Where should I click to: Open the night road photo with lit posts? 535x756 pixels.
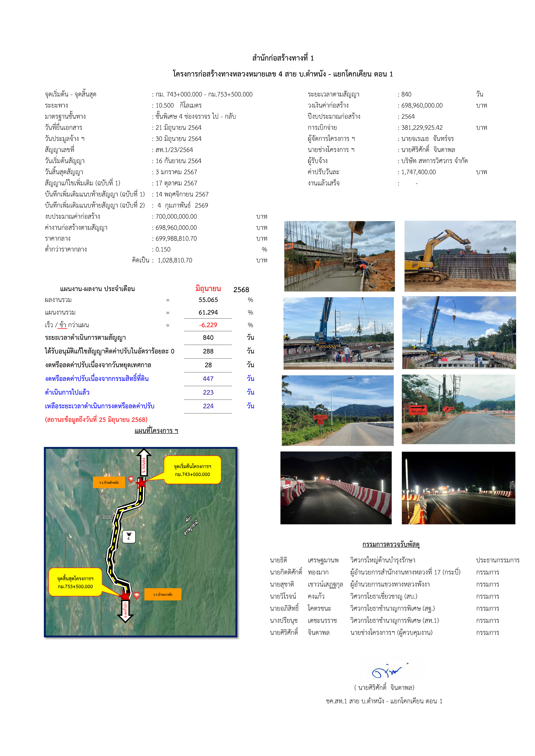pyautogui.click(x=459, y=488)
